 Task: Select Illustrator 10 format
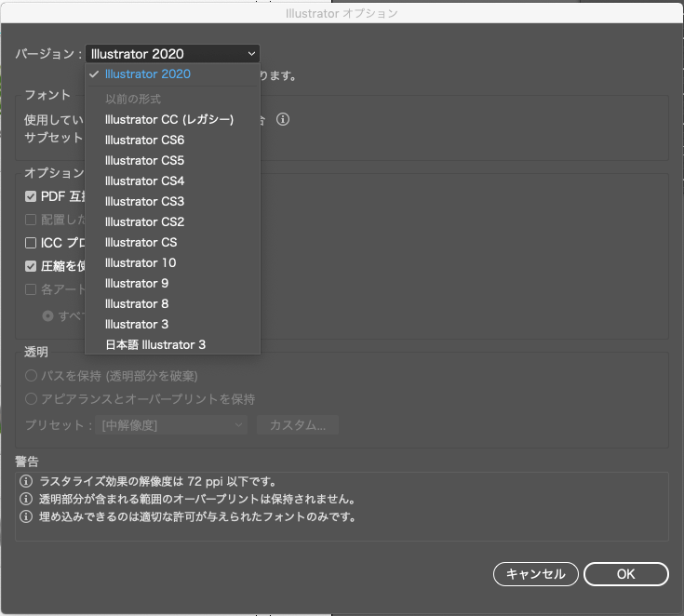[172, 263]
